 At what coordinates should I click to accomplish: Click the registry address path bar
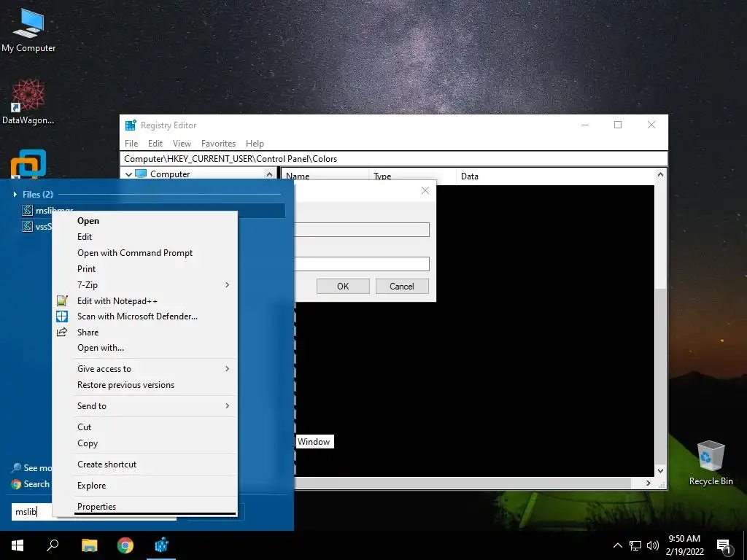393,158
